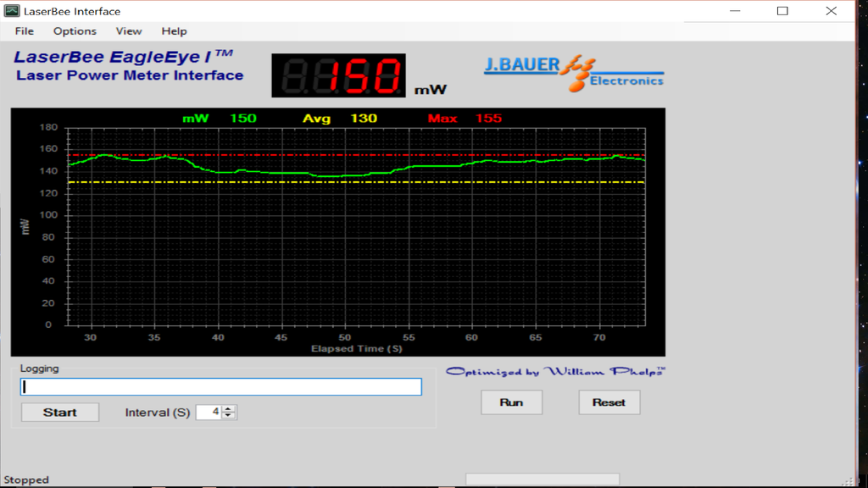The image size is (868, 488).
Task: Decrease the Interval value with down arrow
Action: point(228,415)
